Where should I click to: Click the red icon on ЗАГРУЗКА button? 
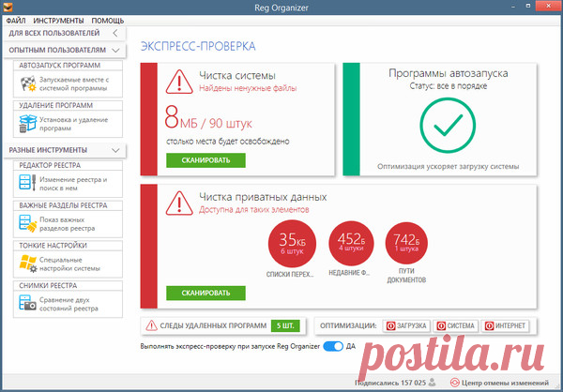pyautogui.click(x=390, y=326)
